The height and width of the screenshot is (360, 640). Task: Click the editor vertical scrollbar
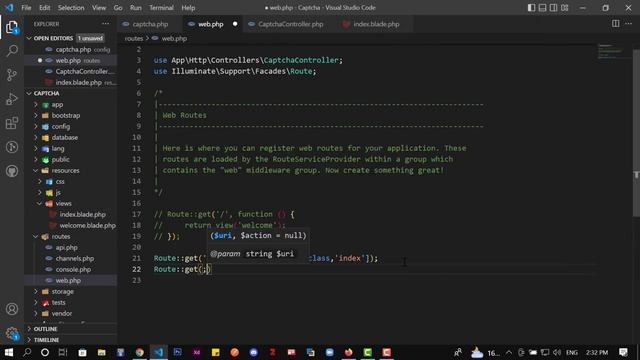coord(636,133)
